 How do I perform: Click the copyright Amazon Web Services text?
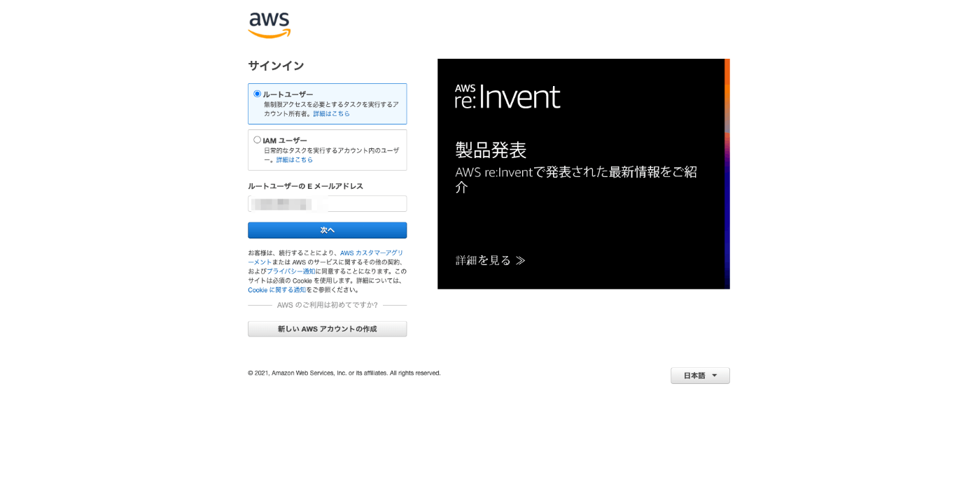coord(344,373)
